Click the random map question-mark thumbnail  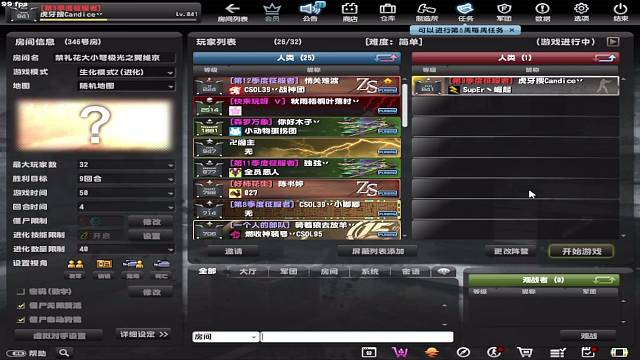94,125
